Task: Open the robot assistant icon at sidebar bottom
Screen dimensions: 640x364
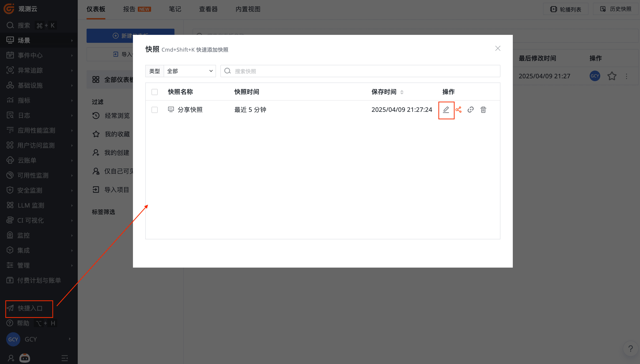Action: [x=25, y=358]
